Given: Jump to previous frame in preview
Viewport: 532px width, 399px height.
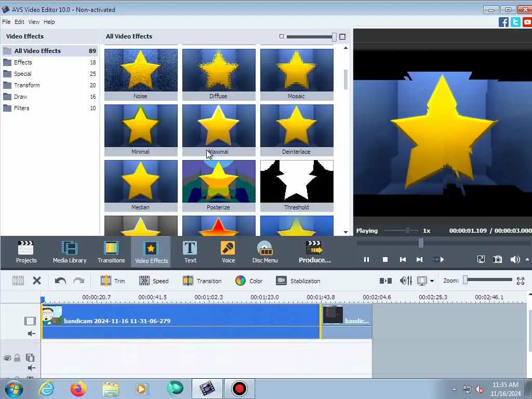Looking at the screenshot, I should pos(403,260).
